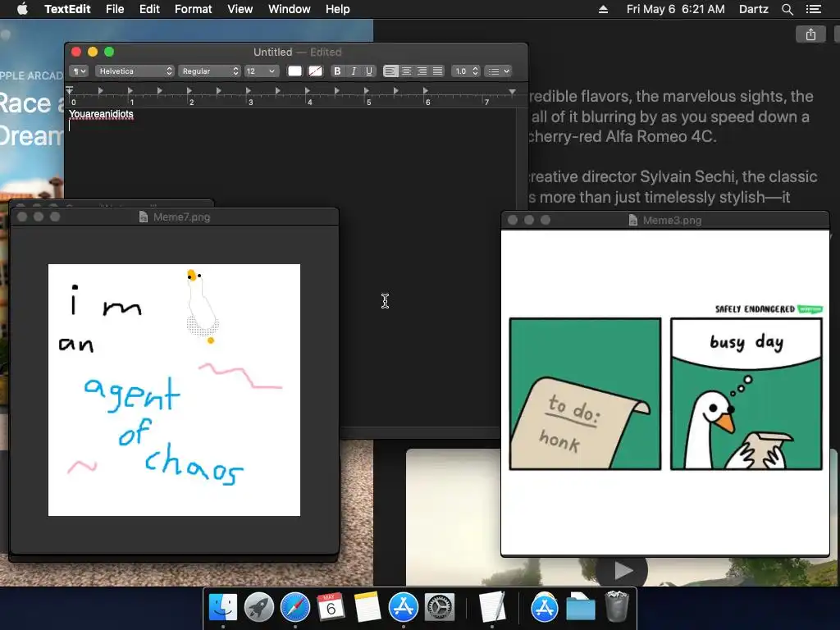Open the Help menu

click(x=337, y=9)
